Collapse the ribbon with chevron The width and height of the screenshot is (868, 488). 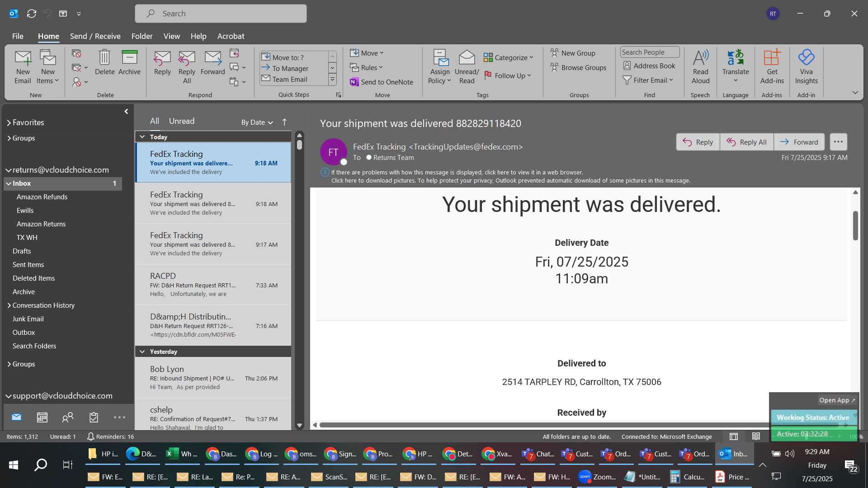(x=855, y=93)
